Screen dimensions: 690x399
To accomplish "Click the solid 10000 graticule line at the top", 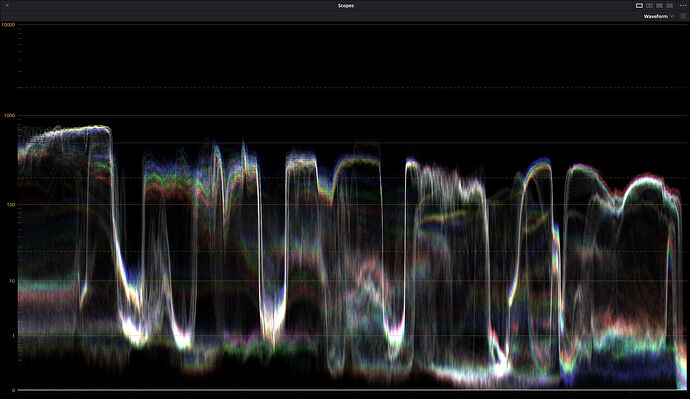I will click(352, 25).
